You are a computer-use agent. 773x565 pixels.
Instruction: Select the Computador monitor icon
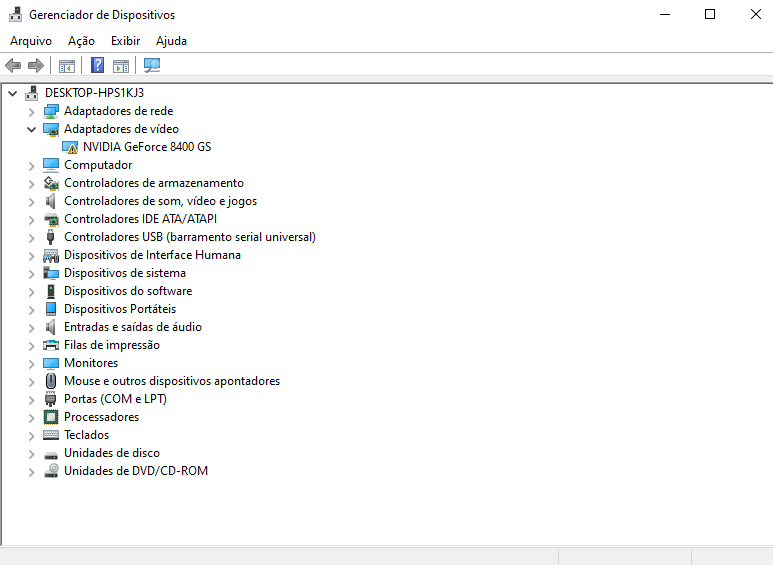[51, 165]
